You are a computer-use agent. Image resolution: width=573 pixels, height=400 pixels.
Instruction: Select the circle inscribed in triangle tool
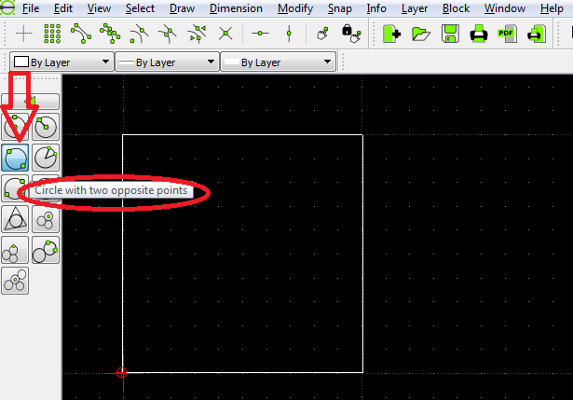click(x=15, y=219)
